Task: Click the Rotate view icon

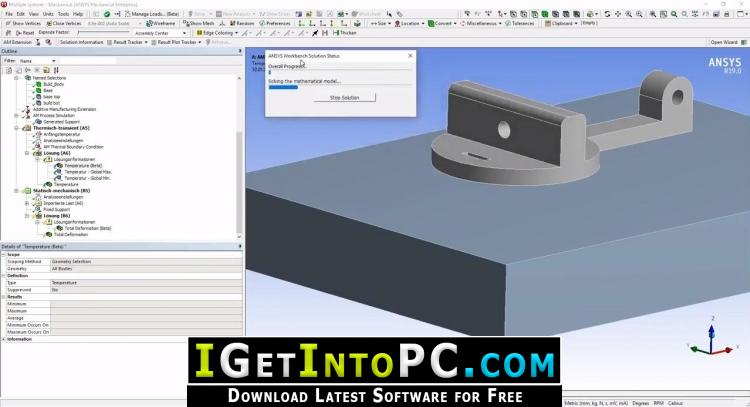Action: click(607, 14)
